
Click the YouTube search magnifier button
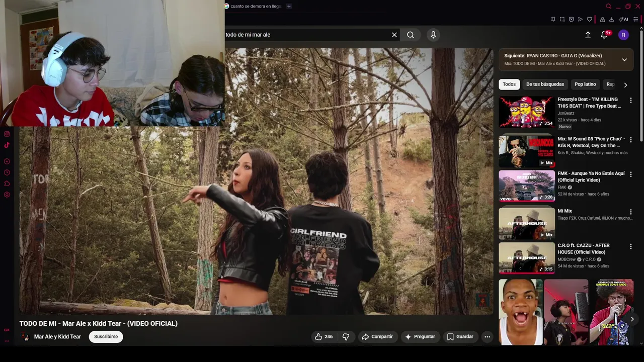tap(411, 35)
